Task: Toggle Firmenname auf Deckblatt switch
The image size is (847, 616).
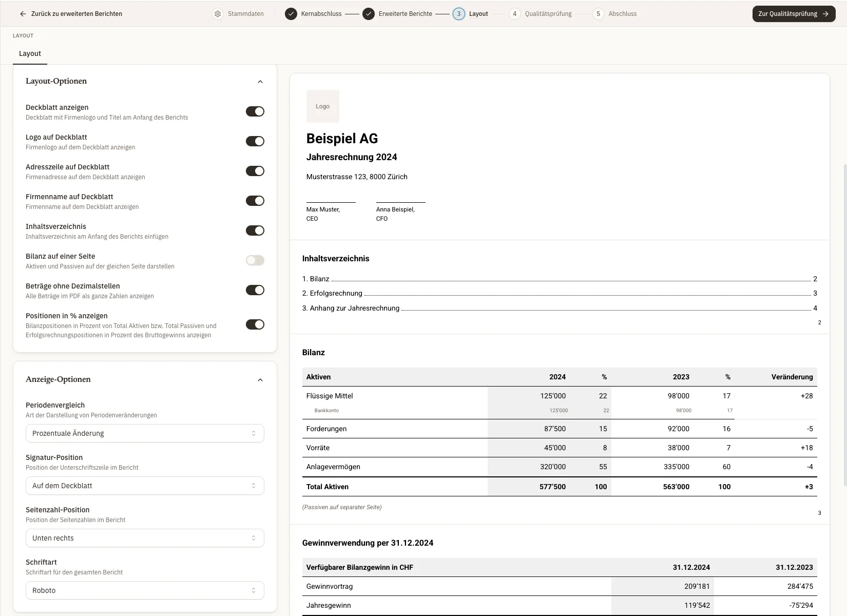Action: click(x=255, y=201)
